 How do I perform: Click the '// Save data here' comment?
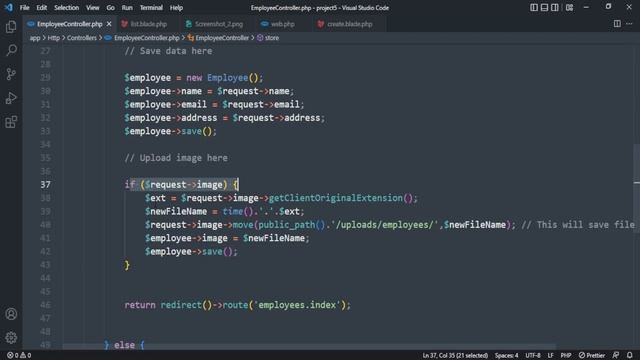tap(168, 51)
